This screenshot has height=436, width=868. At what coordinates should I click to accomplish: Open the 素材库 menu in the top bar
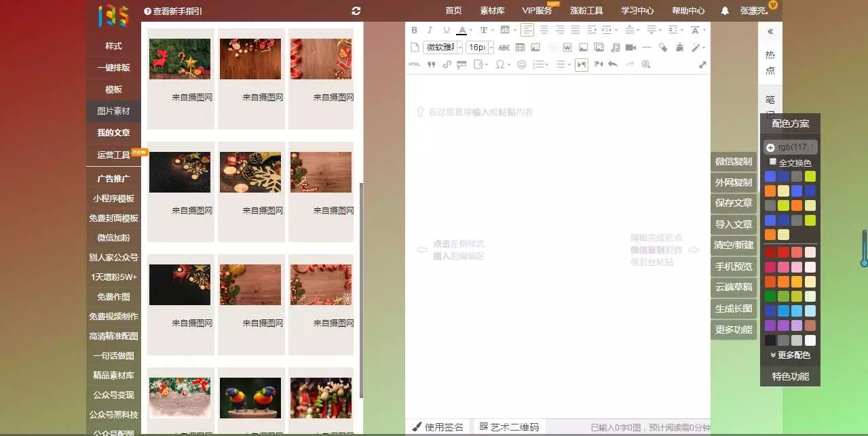(493, 10)
